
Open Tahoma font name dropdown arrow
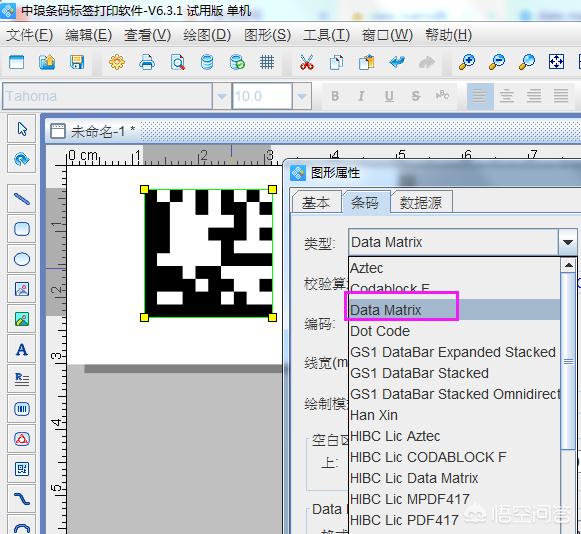pyautogui.click(x=222, y=96)
